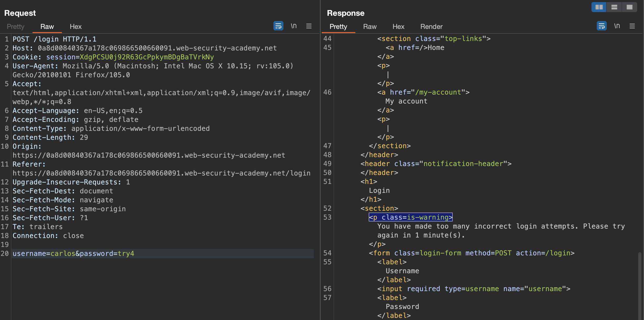The width and height of the screenshot is (644, 320).
Task: Open the Response Render tab
Action: point(431,27)
